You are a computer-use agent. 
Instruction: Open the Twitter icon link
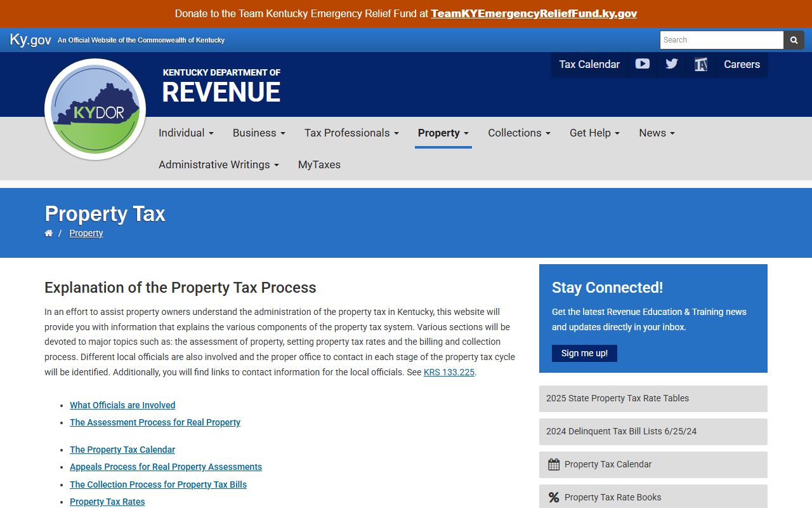tap(672, 64)
